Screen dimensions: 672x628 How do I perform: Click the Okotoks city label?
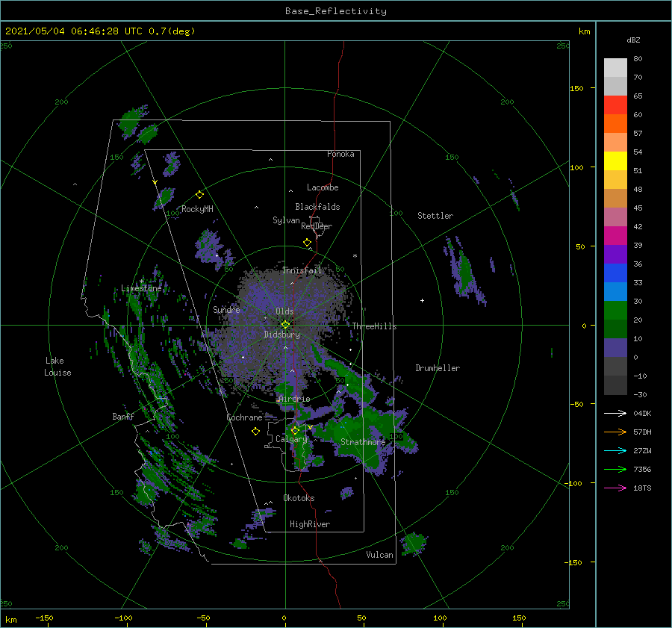click(x=299, y=497)
